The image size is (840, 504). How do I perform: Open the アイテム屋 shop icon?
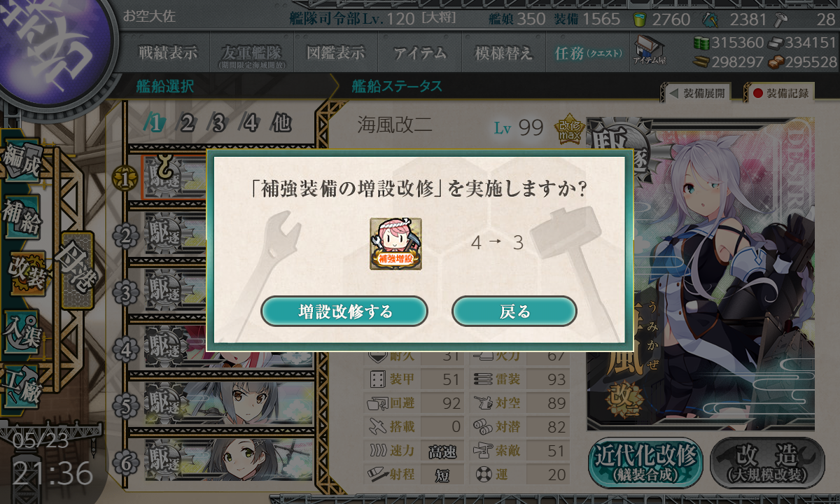[649, 50]
